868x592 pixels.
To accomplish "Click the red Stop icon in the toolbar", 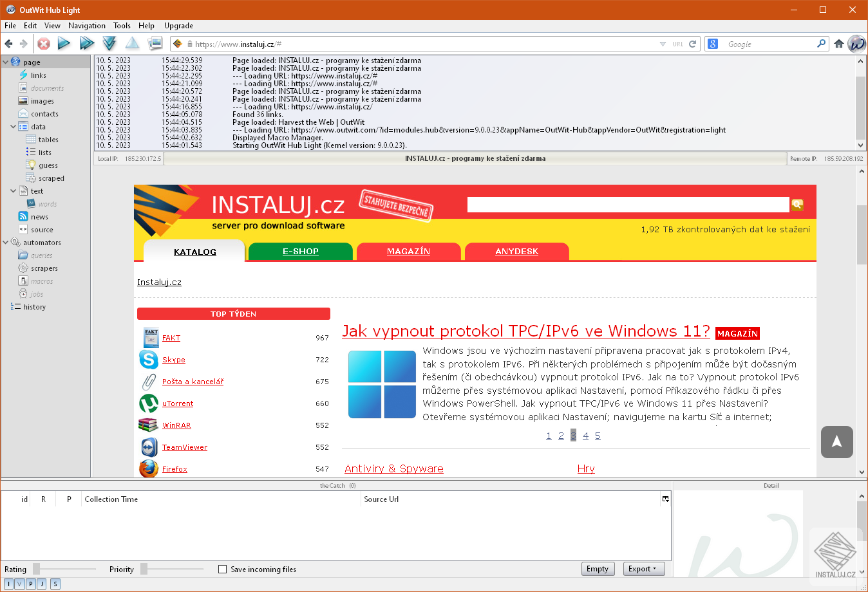I will pos(44,44).
